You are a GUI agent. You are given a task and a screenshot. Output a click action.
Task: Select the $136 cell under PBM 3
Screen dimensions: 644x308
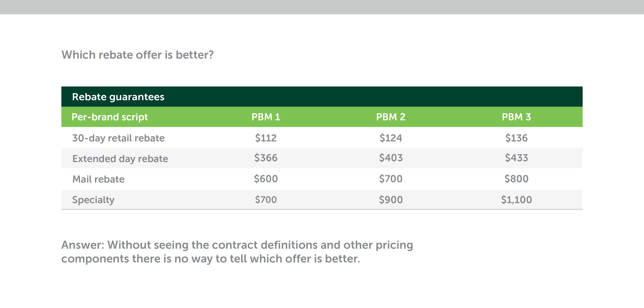click(x=516, y=138)
